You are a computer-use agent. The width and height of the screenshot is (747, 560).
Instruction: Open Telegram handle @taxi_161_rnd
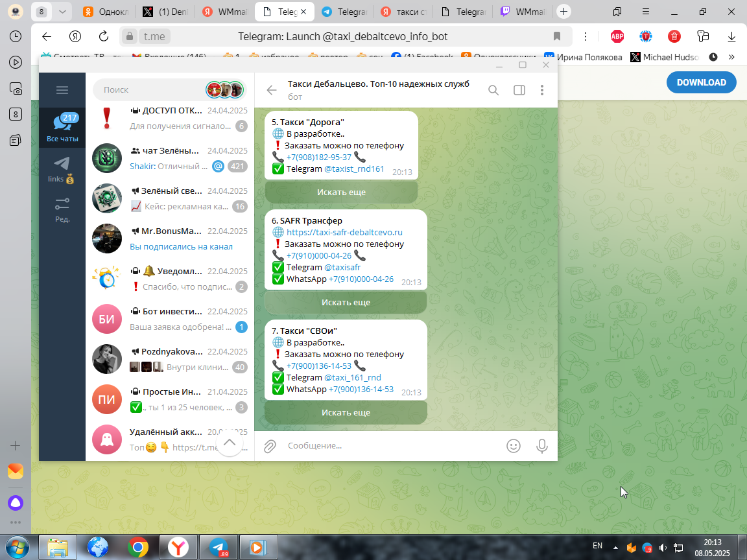tap(353, 377)
